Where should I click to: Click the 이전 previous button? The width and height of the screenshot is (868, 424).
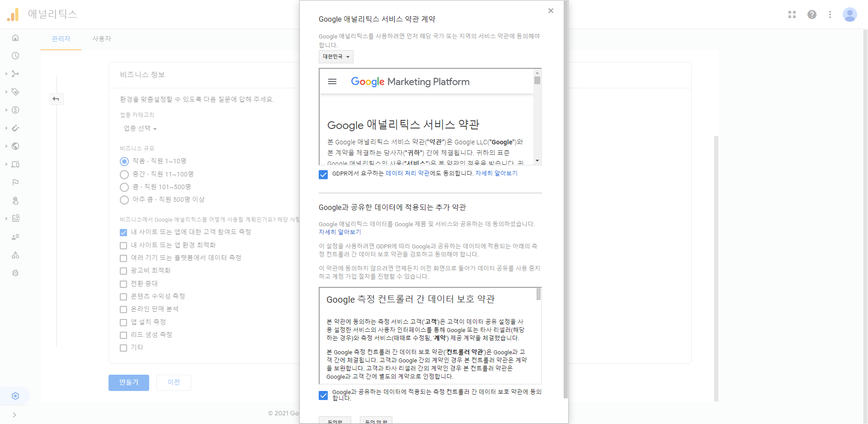174,382
